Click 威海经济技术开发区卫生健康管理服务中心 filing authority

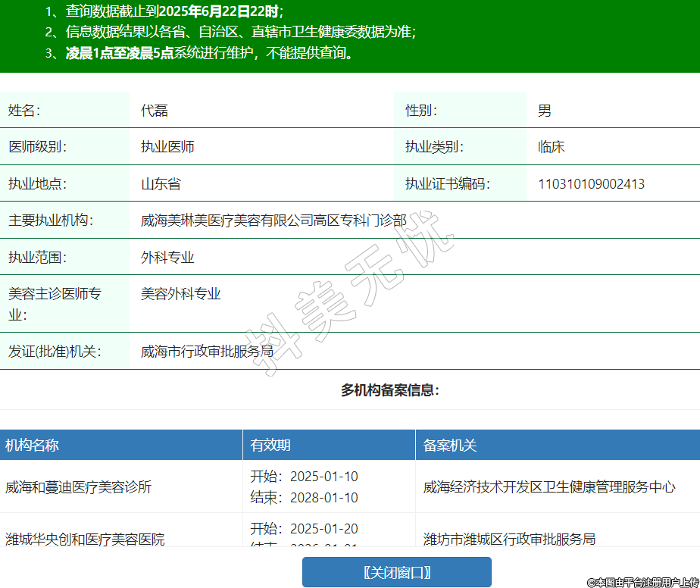tap(549, 487)
